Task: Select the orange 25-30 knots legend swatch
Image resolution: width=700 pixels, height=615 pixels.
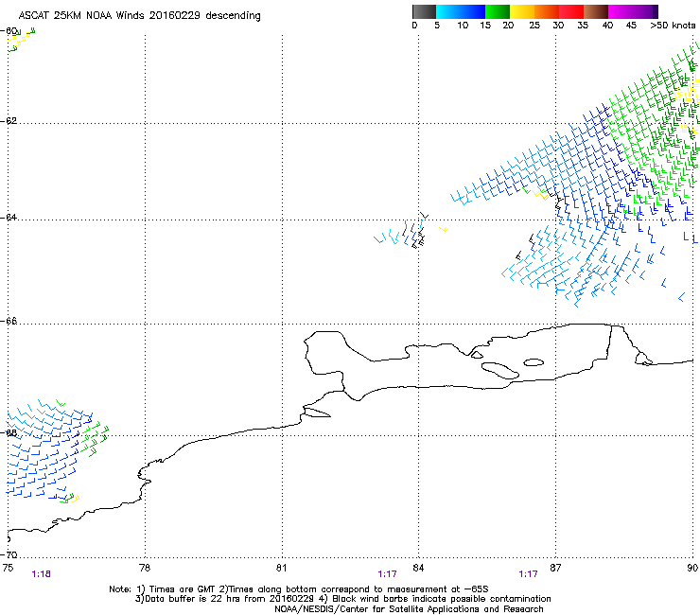Action: [547, 11]
